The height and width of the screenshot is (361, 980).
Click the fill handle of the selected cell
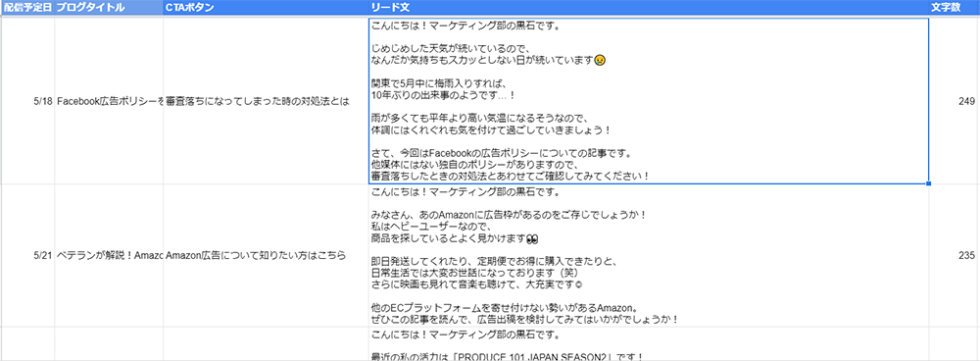(x=929, y=183)
